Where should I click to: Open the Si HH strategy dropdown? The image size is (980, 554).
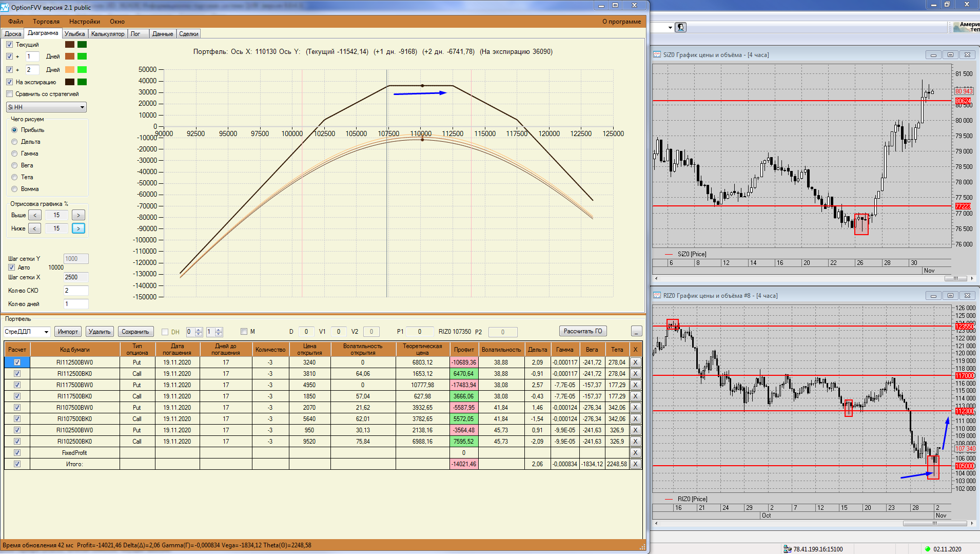coord(46,107)
